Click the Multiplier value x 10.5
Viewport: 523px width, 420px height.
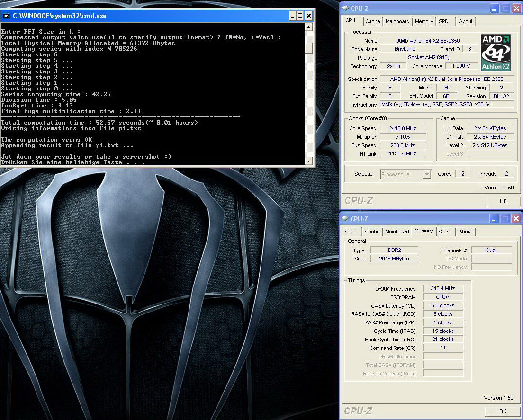[403, 137]
